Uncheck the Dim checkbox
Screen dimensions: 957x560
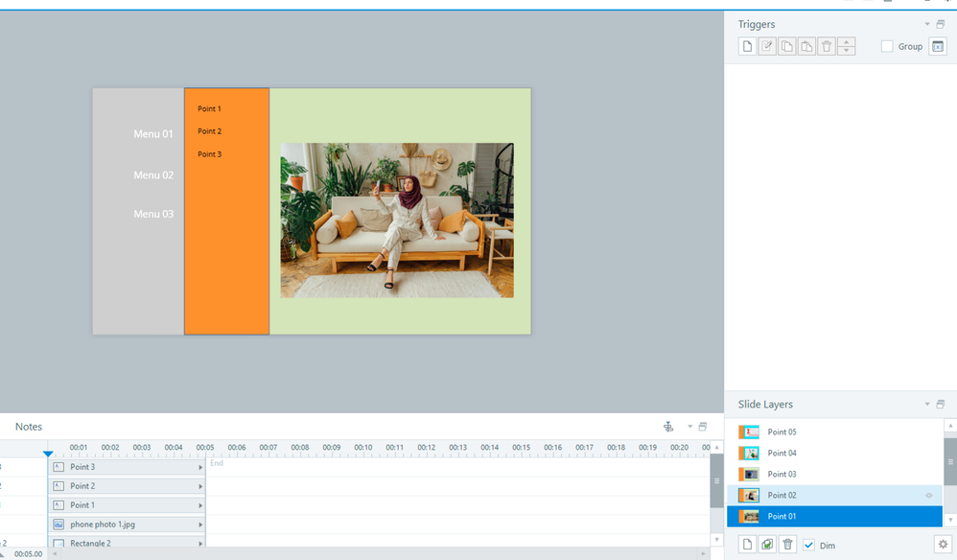809,546
